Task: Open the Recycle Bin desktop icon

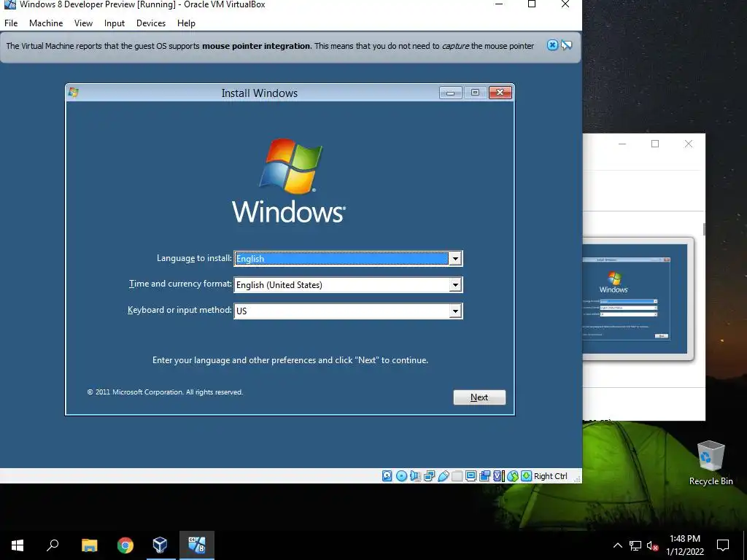Action: point(711,463)
